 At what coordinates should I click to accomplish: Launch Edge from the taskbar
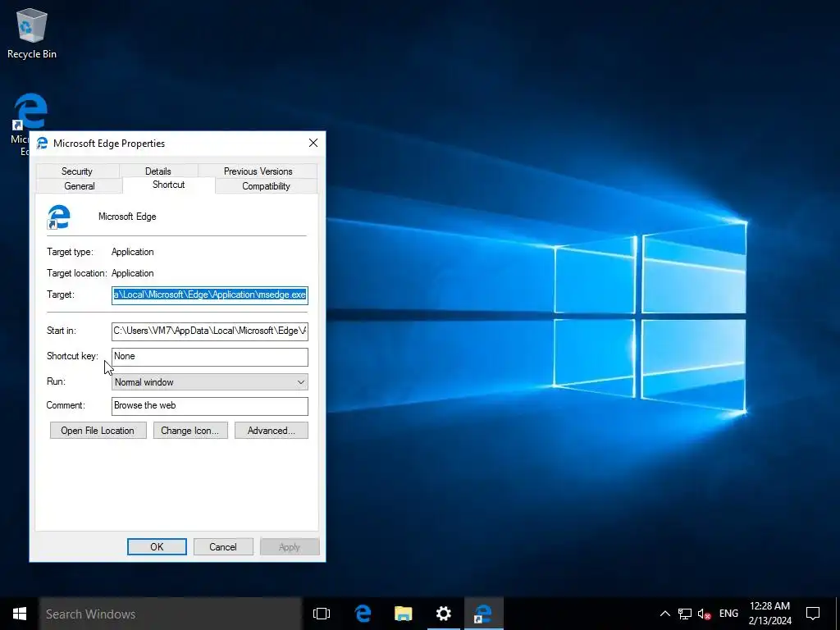(363, 614)
